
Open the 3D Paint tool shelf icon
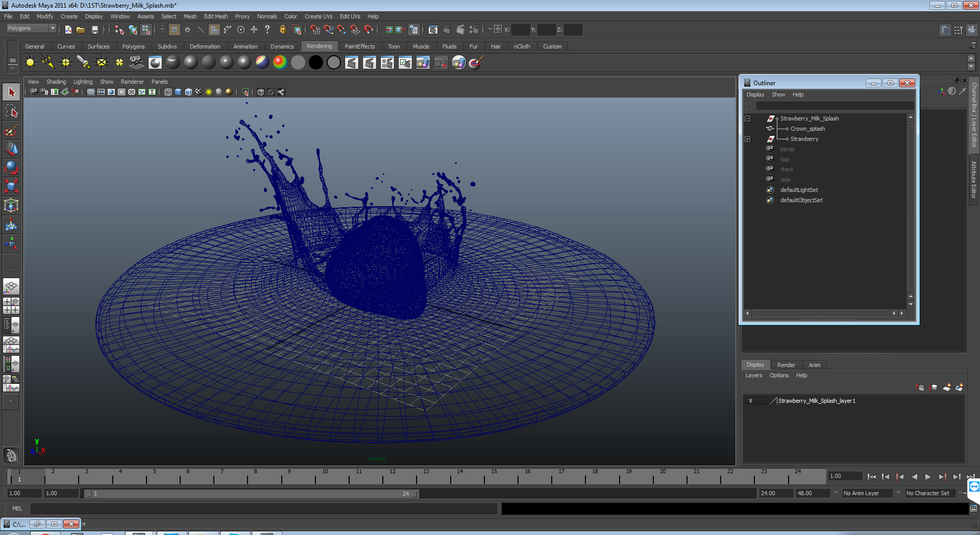tap(476, 62)
